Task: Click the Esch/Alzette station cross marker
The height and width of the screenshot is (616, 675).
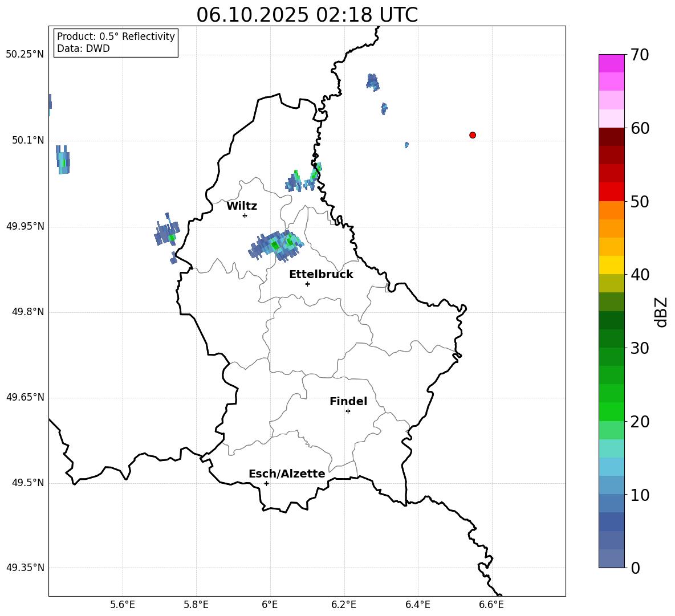Action: [x=266, y=483]
